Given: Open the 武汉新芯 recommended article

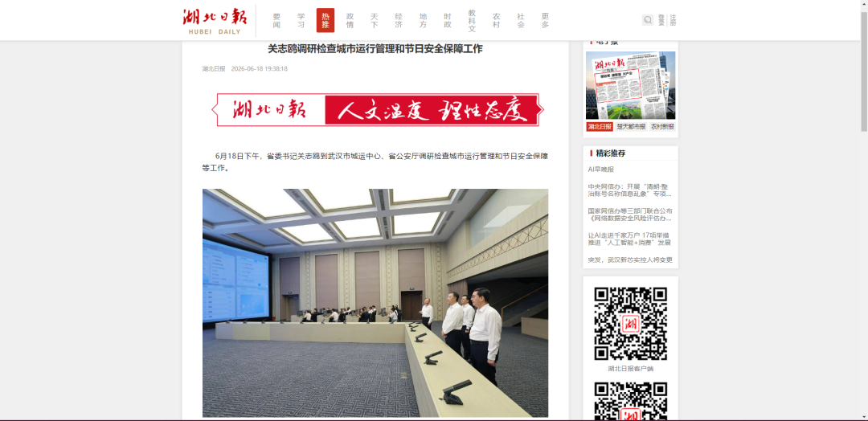Looking at the screenshot, I should pyautogui.click(x=631, y=260).
